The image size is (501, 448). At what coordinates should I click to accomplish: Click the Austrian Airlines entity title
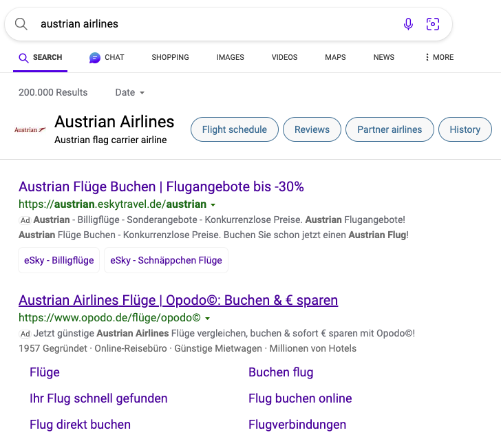pyautogui.click(x=114, y=122)
